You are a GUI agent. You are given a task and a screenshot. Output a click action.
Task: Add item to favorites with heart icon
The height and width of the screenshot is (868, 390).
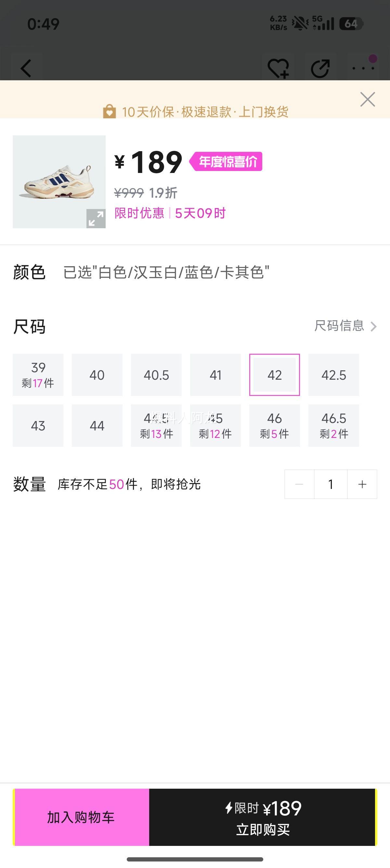[278, 68]
